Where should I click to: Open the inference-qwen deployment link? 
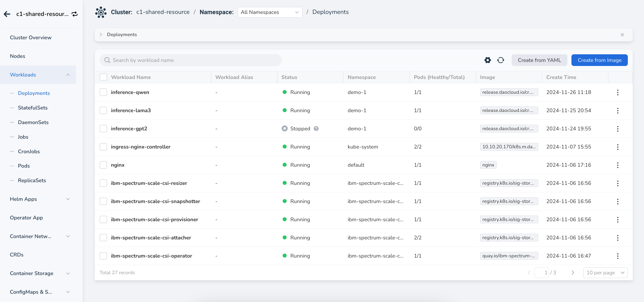point(130,92)
